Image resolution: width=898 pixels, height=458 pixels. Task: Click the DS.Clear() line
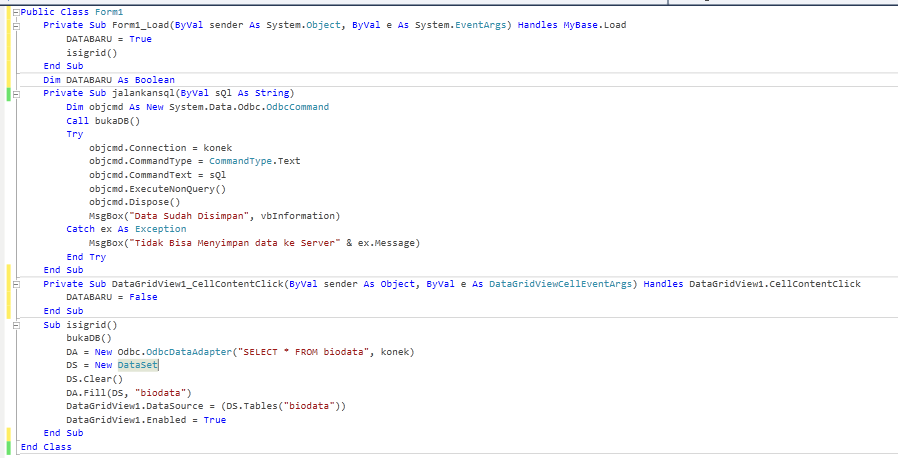94,379
